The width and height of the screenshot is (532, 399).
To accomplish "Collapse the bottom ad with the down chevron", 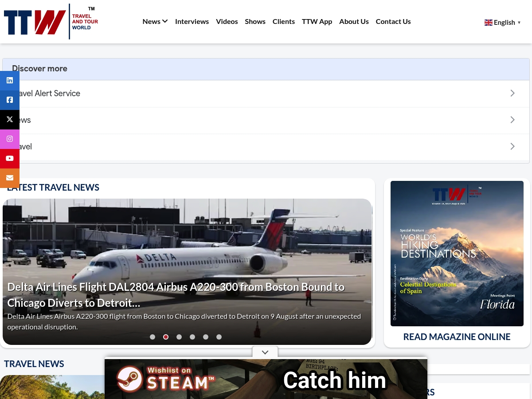I will point(265,352).
